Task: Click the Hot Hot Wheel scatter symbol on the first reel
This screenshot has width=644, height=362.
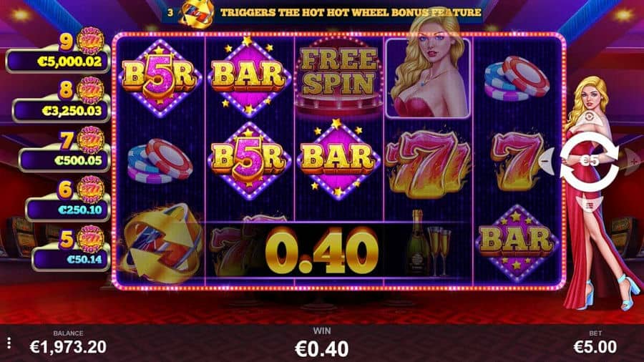Action: pyautogui.click(x=163, y=244)
